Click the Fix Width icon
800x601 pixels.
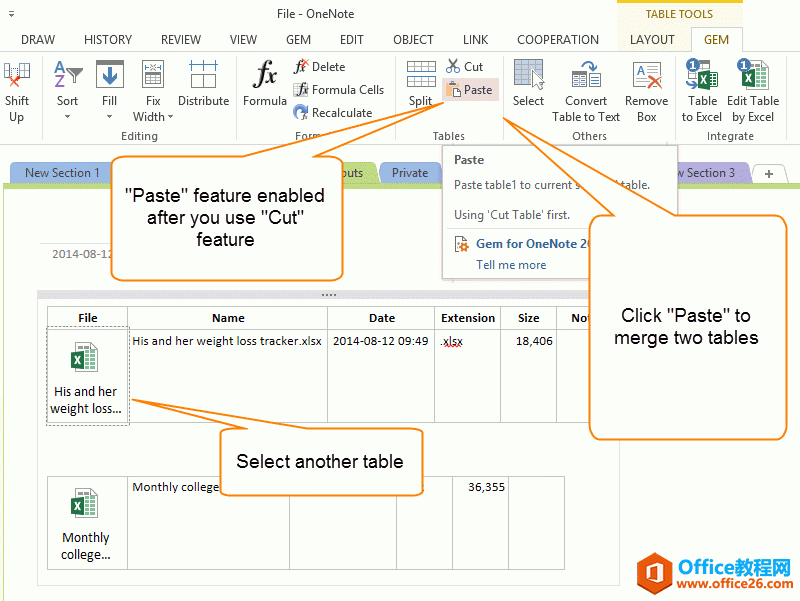153,74
